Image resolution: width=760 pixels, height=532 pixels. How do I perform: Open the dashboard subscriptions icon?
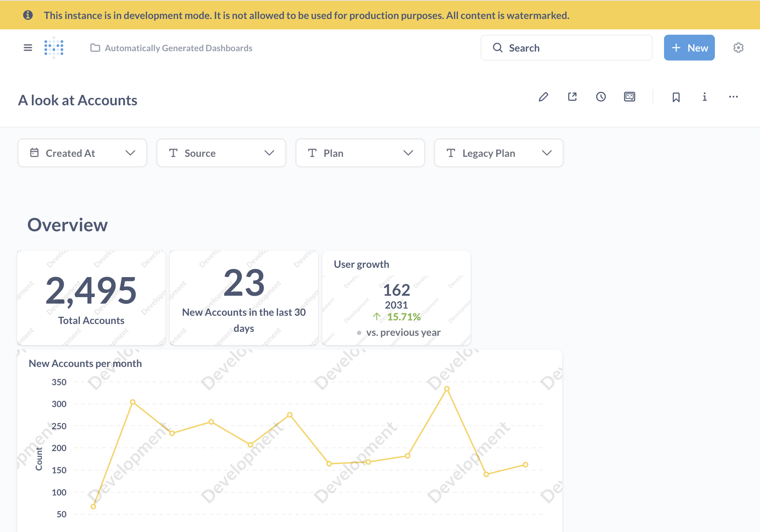coord(629,97)
